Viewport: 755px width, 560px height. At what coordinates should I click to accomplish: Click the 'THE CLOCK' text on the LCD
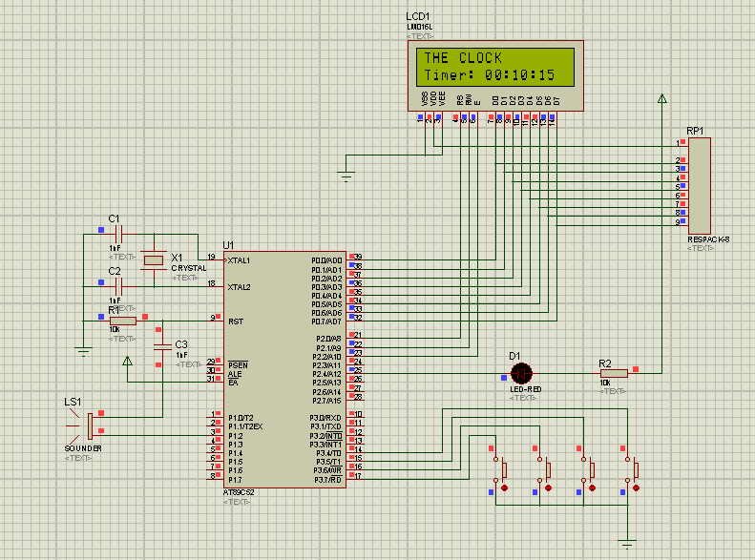[x=463, y=58]
